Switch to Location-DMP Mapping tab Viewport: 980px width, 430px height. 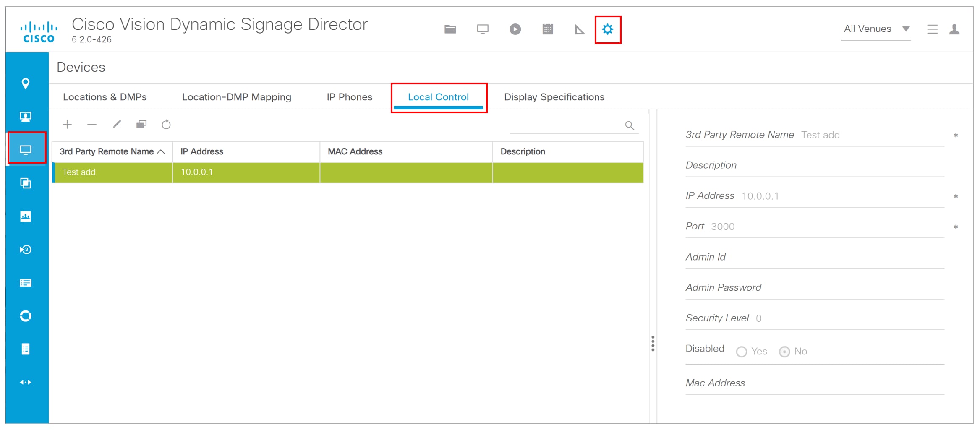(x=237, y=97)
